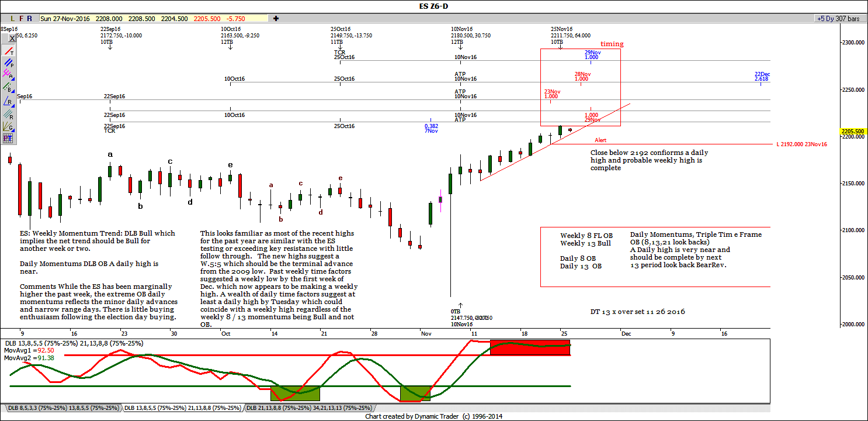Click the 10Nov16 2180.500, 30.750 swing label
This screenshot has width=868, height=421.
pyautogui.click(x=470, y=35)
